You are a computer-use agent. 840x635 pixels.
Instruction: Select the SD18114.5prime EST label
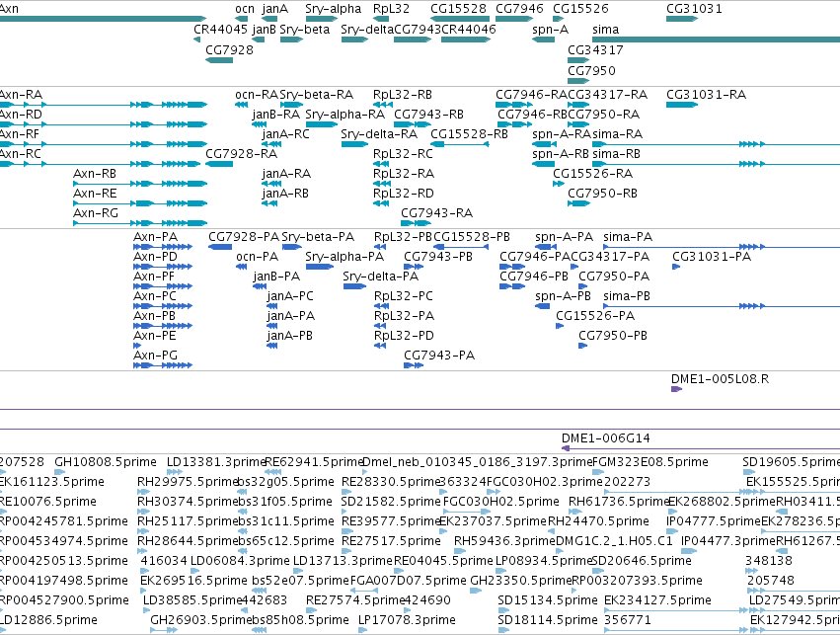548,620
